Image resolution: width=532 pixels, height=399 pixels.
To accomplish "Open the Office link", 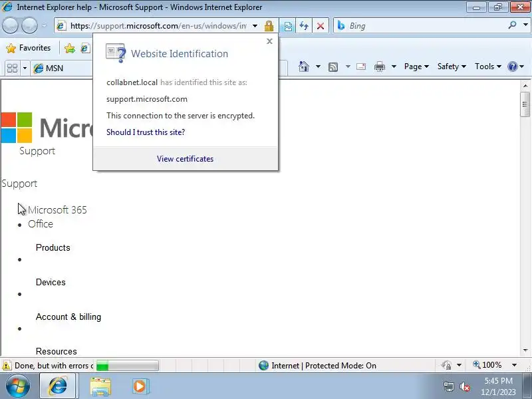I will [41, 224].
